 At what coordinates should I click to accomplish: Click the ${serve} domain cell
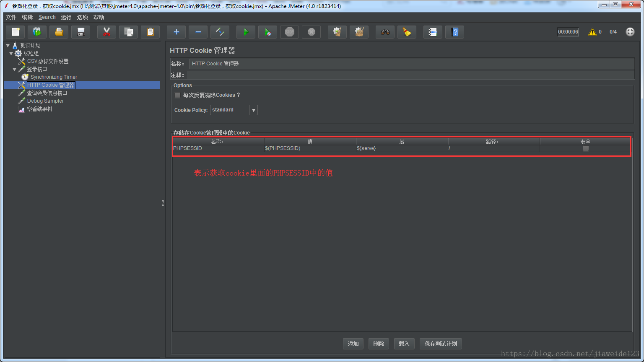click(402, 148)
